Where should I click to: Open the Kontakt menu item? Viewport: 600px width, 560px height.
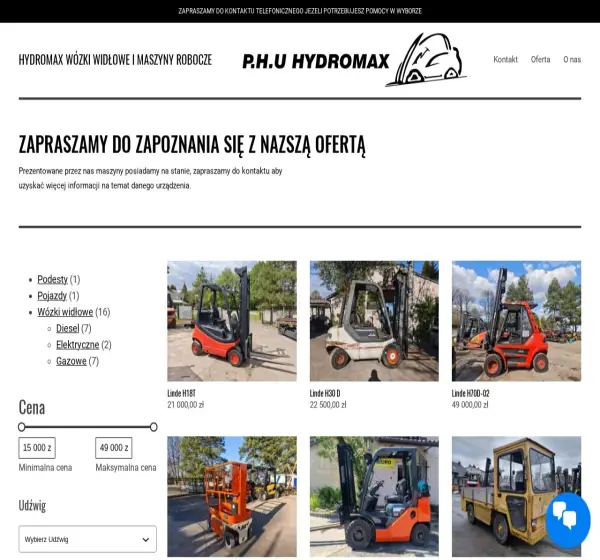pos(505,59)
